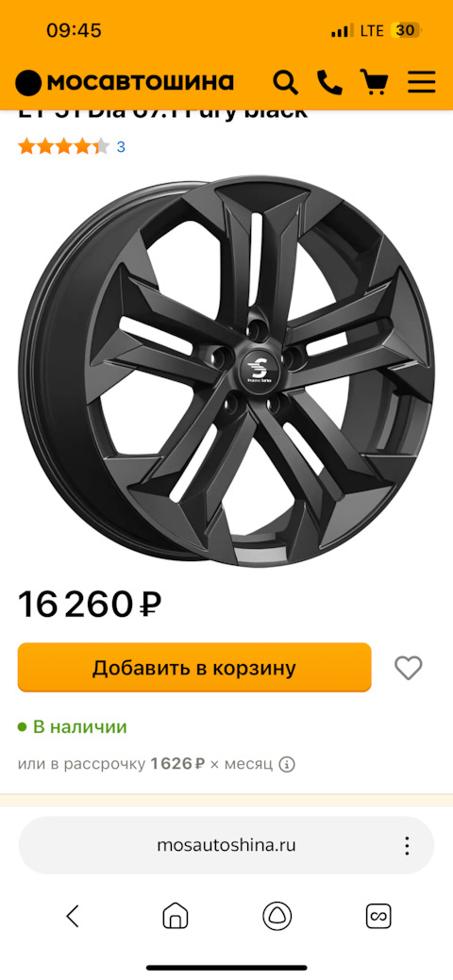Go back with browser back arrow
The height and width of the screenshot is (980, 453).
click(73, 917)
